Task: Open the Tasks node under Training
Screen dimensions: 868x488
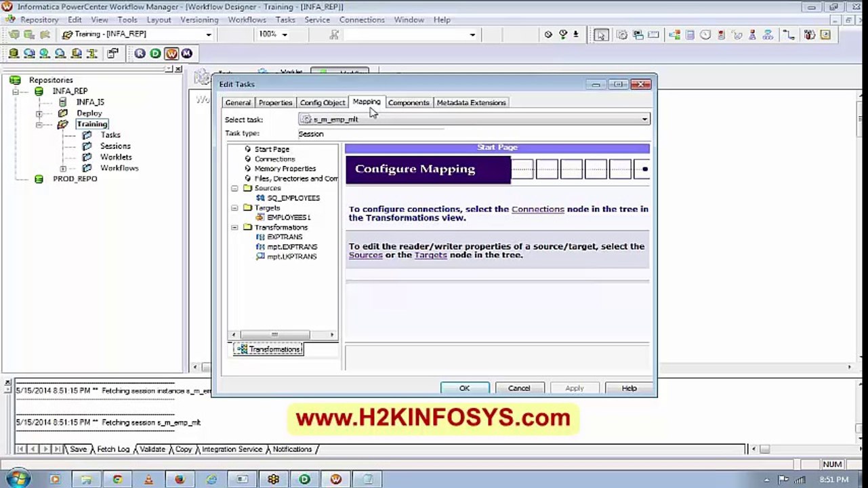Action: [110, 135]
